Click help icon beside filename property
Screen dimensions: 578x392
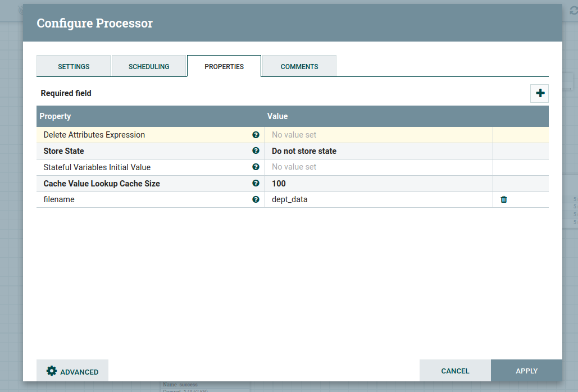coord(256,199)
